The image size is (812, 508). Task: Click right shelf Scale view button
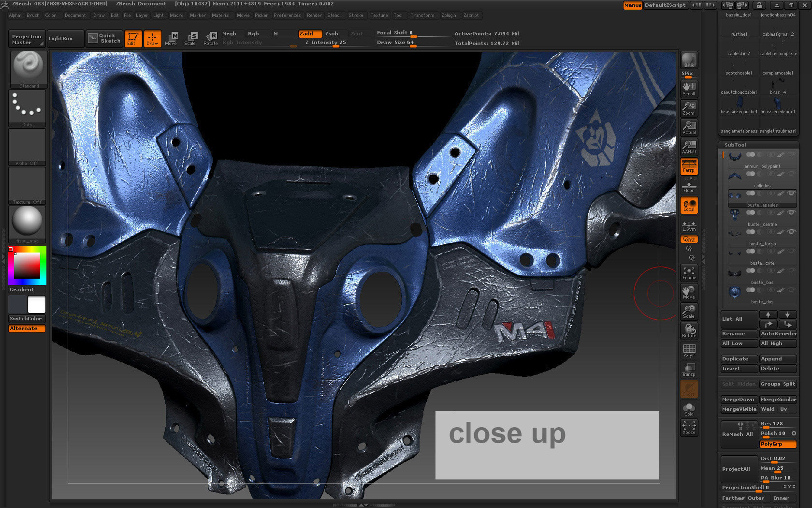tap(689, 312)
